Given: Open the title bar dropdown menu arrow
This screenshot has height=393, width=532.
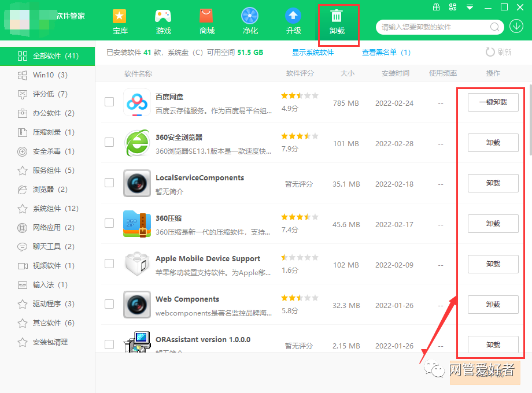Looking at the screenshot, I should click(470, 7).
